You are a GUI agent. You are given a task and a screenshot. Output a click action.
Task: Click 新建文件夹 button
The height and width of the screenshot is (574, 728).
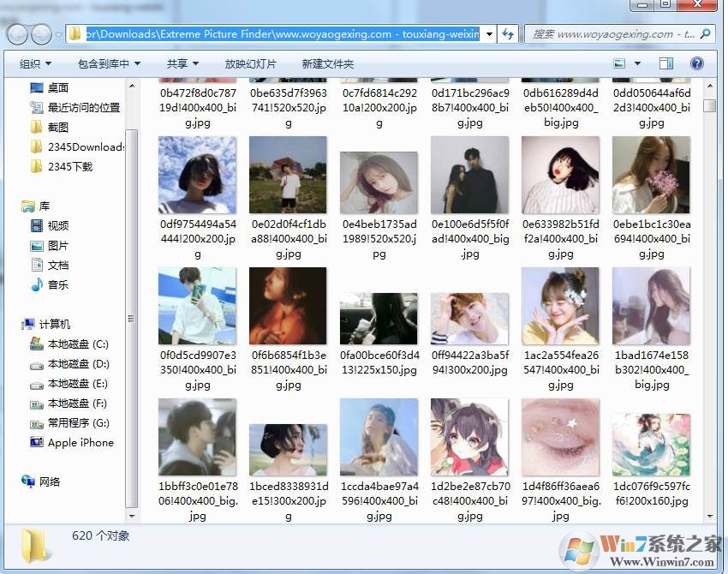tap(327, 64)
